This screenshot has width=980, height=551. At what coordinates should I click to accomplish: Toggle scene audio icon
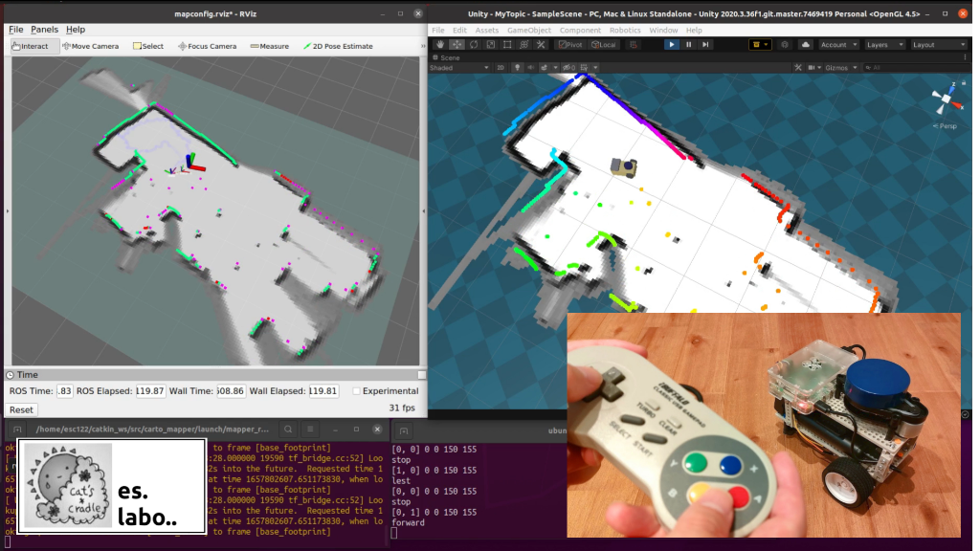pos(530,68)
